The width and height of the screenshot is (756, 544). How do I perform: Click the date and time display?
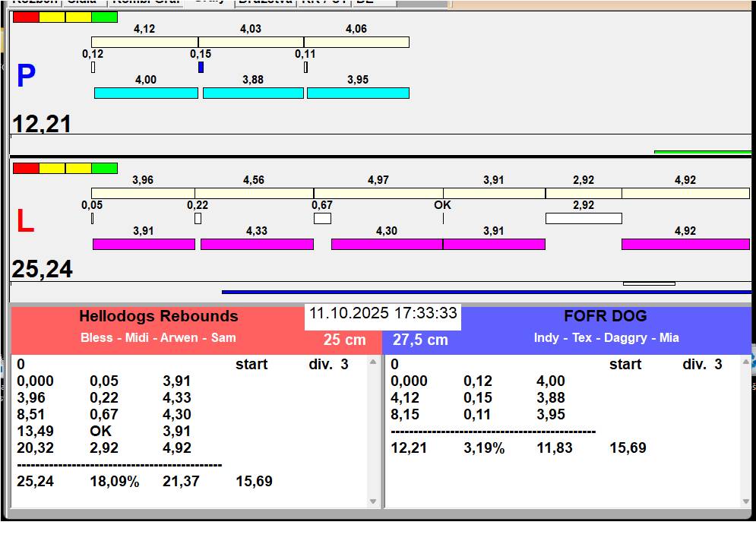coord(383,314)
